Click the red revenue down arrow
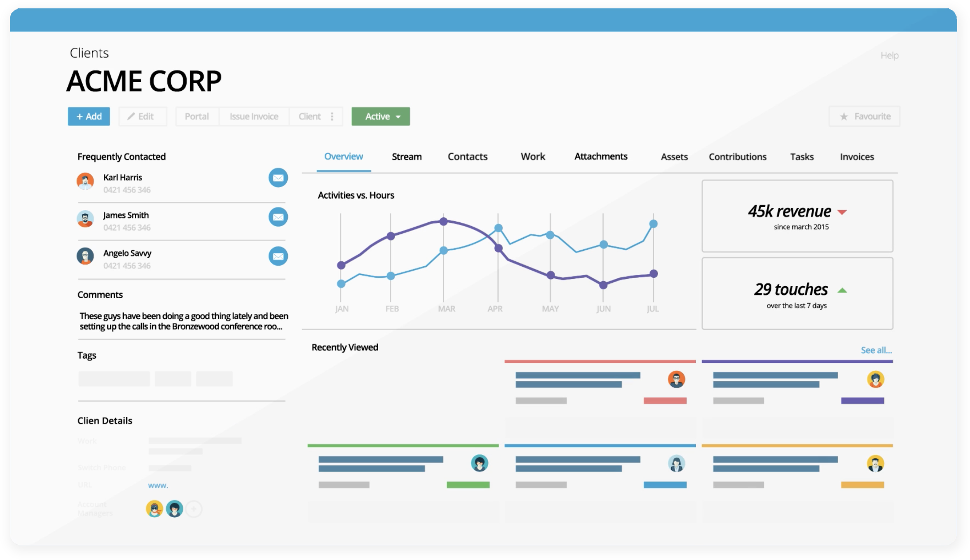Viewport: 970px width, 560px height. click(x=842, y=212)
